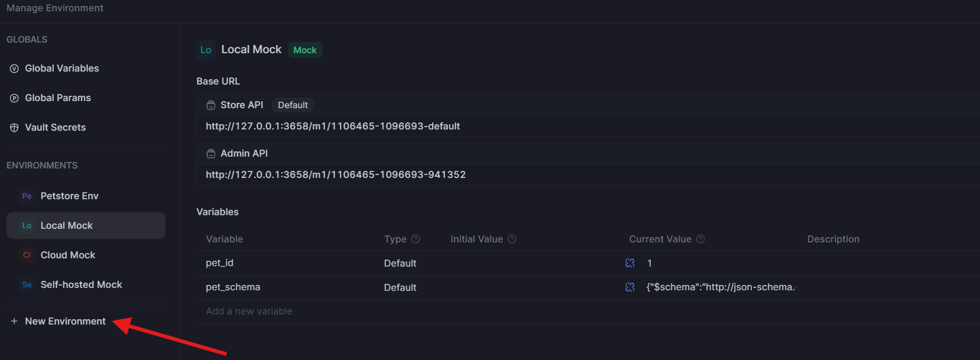The height and width of the screenshot is (360, 980).
Task: Click the Store API label
Action: click(242, 105)
